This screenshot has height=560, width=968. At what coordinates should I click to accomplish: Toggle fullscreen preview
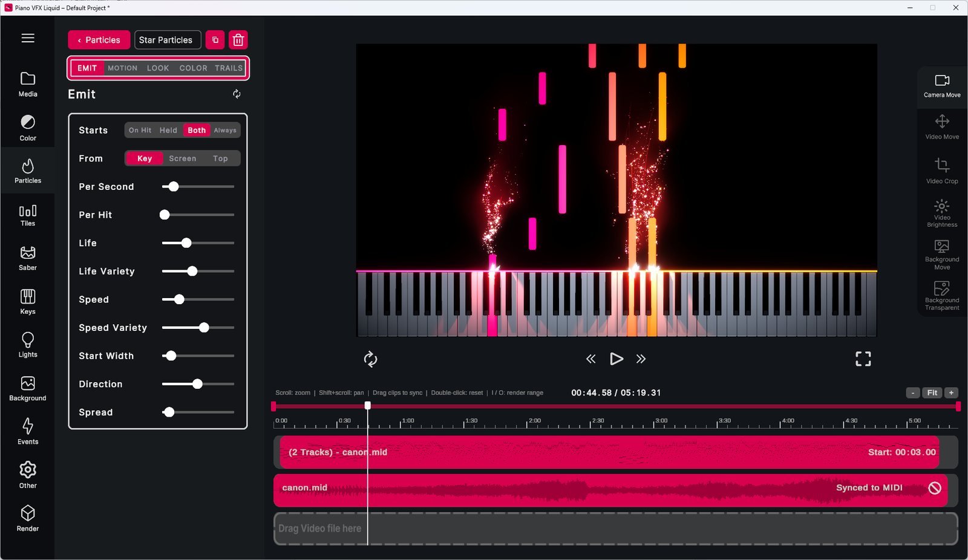coord(863,359)
